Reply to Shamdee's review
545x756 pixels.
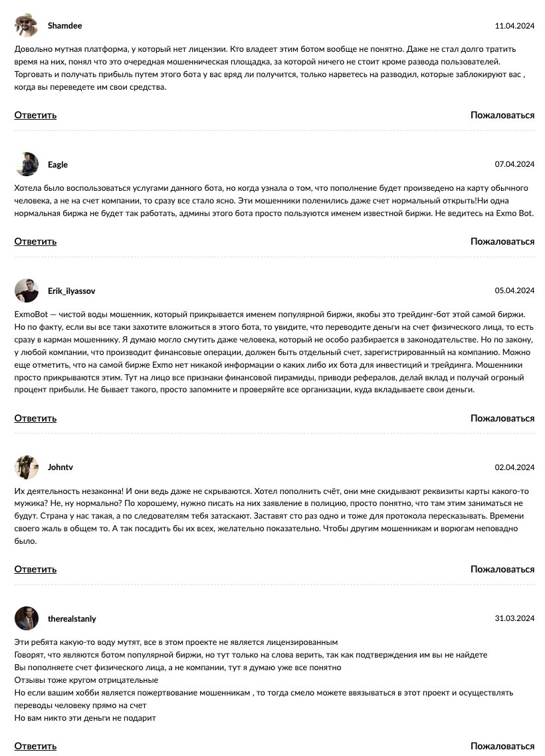click(x=35, y=115)
